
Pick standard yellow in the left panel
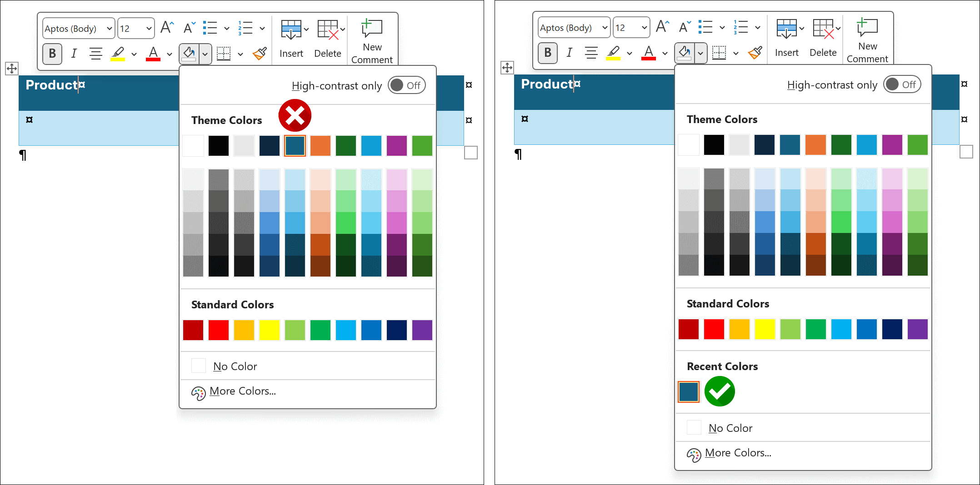point(270,330)
